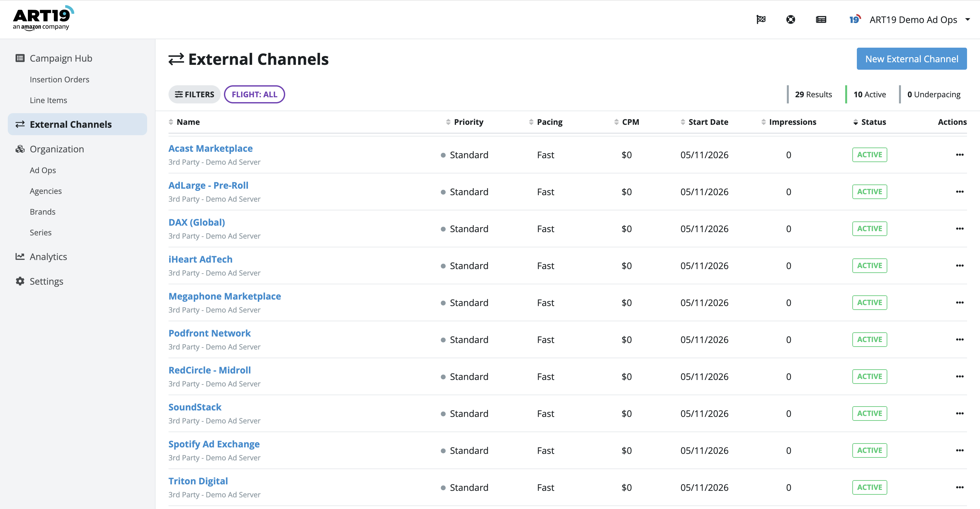Image resolution: width=980 pixels, height=509 pixels.
Task: Open the Megaphone Marketplace channel link
Action: (225, 296)
